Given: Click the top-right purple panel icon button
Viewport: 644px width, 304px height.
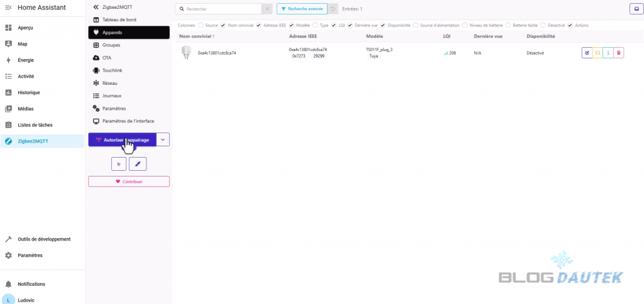Looking at the screenshot, I should [x=635, y=9].
